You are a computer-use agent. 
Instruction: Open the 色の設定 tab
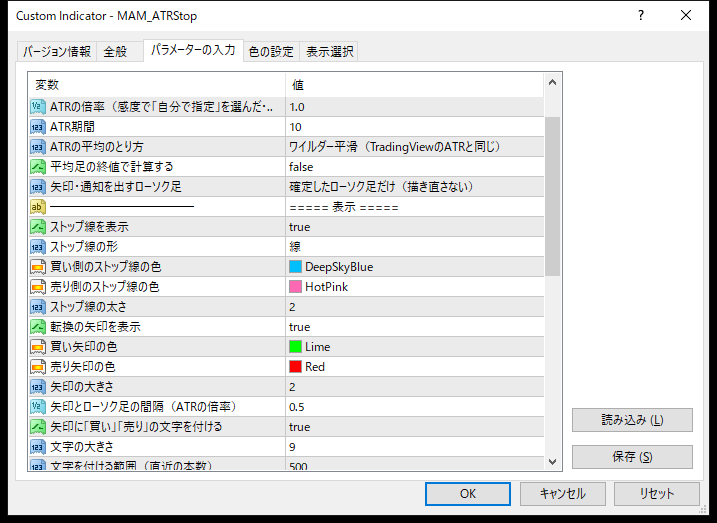click(x=271, y=52)
